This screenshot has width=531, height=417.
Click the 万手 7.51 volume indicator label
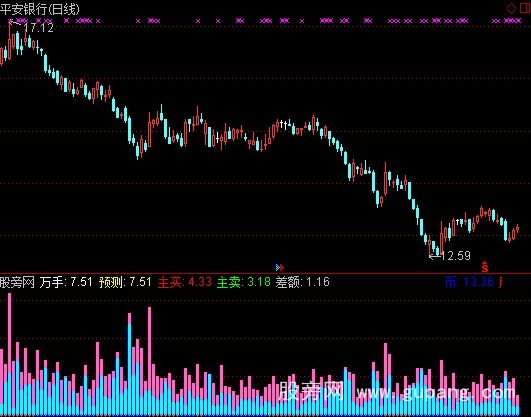tap(66, 282)
